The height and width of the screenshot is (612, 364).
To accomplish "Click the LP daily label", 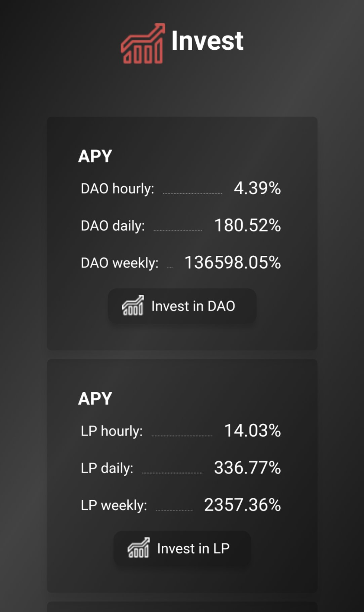I will (x=107, y=468).
